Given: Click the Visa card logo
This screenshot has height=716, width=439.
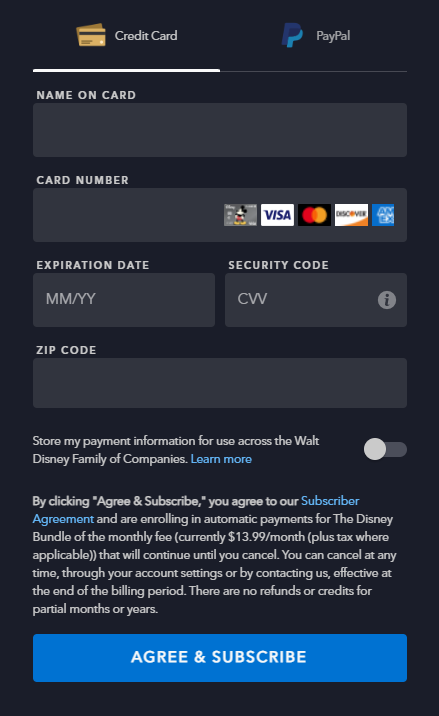Looking at the screenshot, I should point(277,215).
